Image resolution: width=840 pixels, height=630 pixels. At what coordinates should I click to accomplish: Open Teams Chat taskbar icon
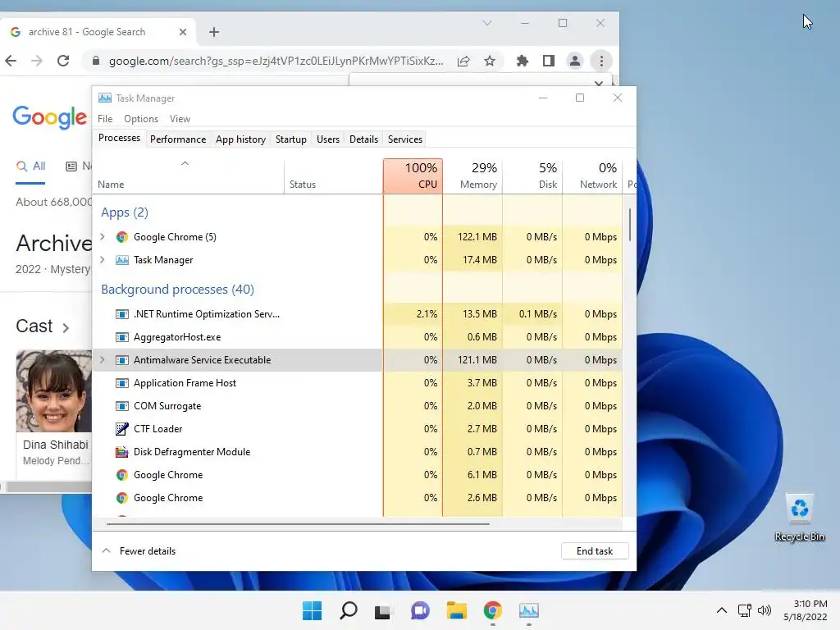pyautogui.click(x=421, y=610)
